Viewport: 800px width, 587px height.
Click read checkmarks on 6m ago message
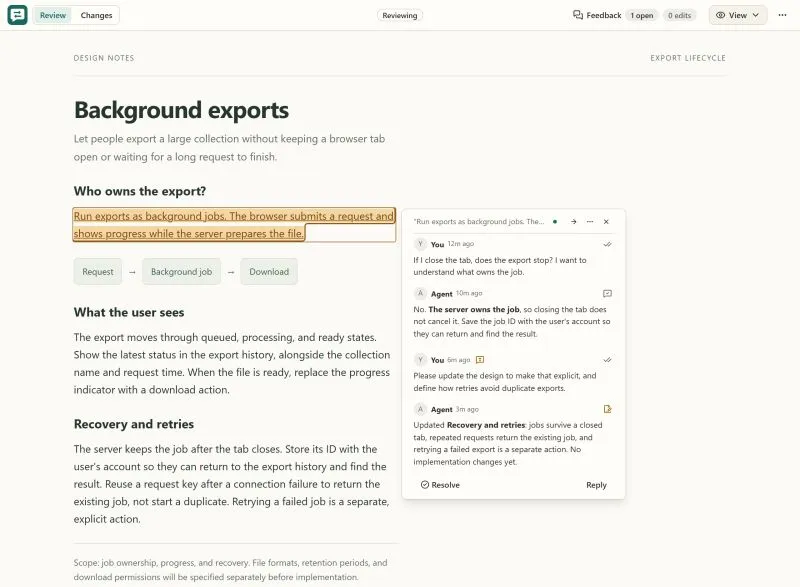(x=607, y=360)
